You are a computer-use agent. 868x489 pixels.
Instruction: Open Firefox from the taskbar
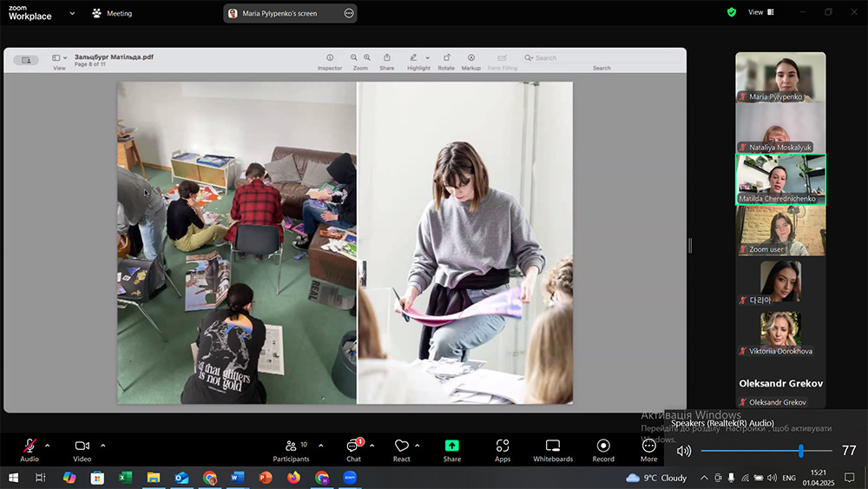click(x=293, y=478)
